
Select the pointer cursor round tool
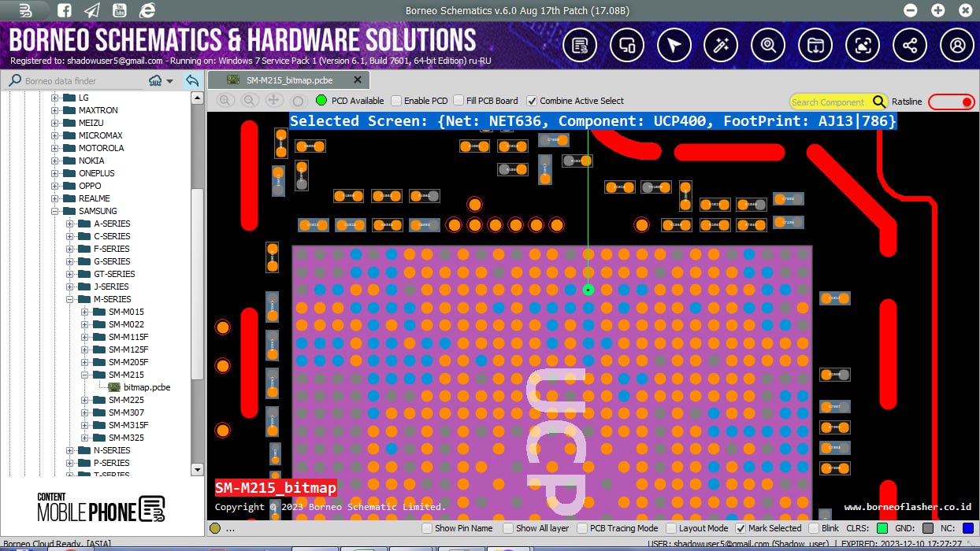point(674,46)
